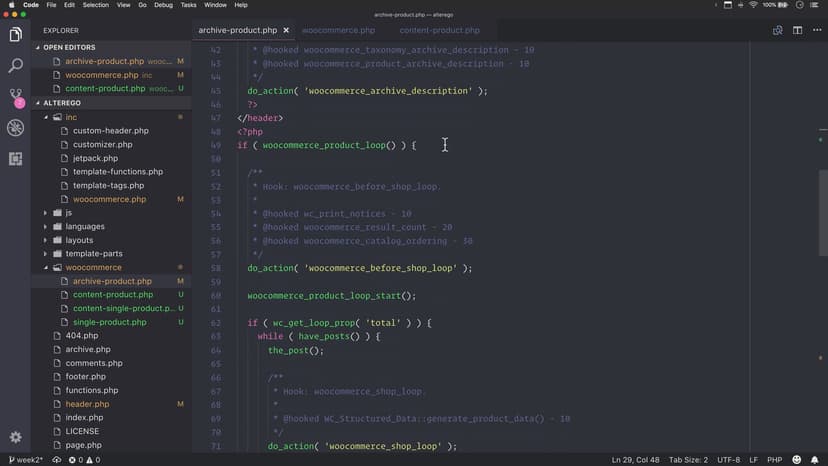Open the Extensions view icon

(15, 159)
